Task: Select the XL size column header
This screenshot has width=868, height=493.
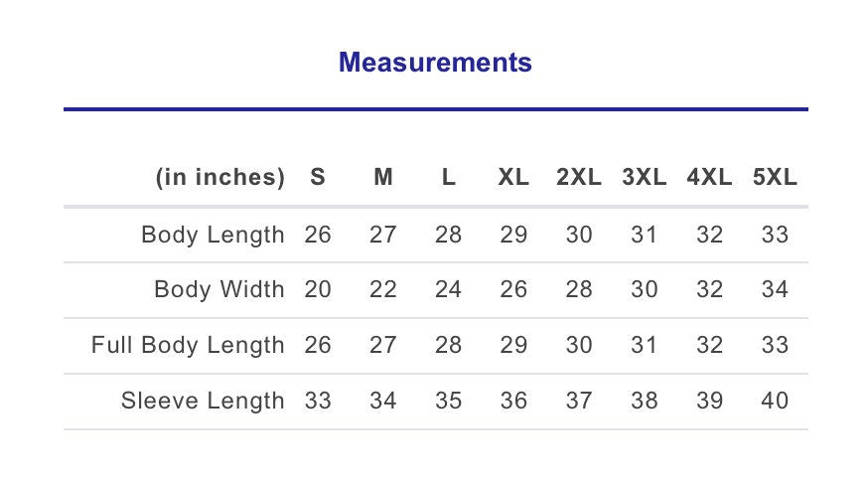Action: [513, 178]
